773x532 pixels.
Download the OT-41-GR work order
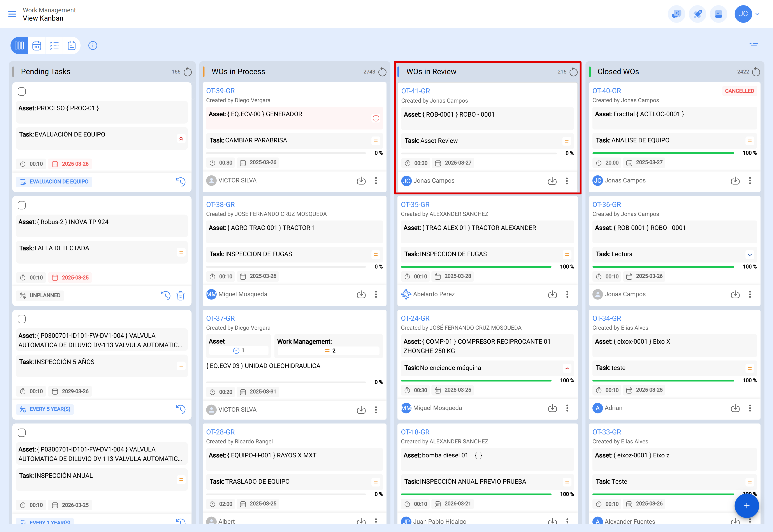click(x=552, y=181)
